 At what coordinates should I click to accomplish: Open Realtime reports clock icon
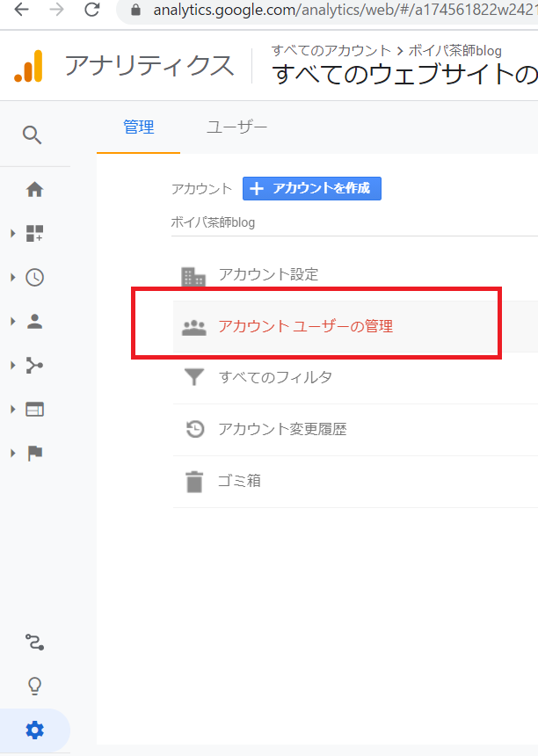(x=34, y=277)
